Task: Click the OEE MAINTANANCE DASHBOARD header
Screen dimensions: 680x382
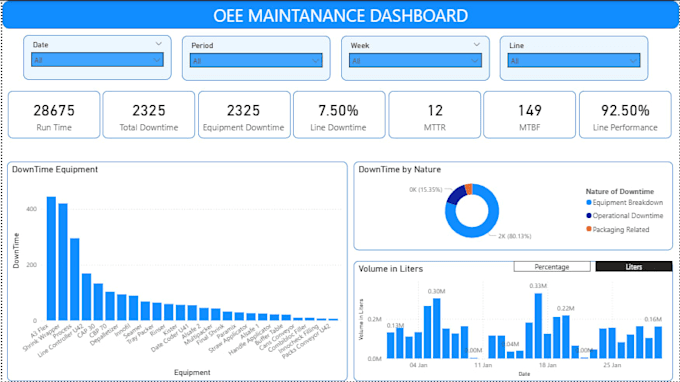Action: [x=340, y=16]
